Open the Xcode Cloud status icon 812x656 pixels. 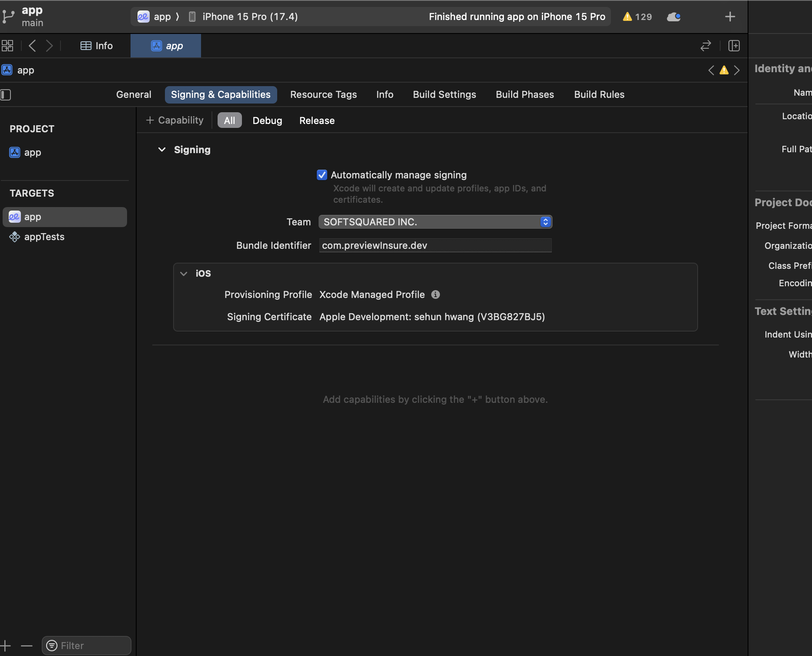tap(674, 17)
